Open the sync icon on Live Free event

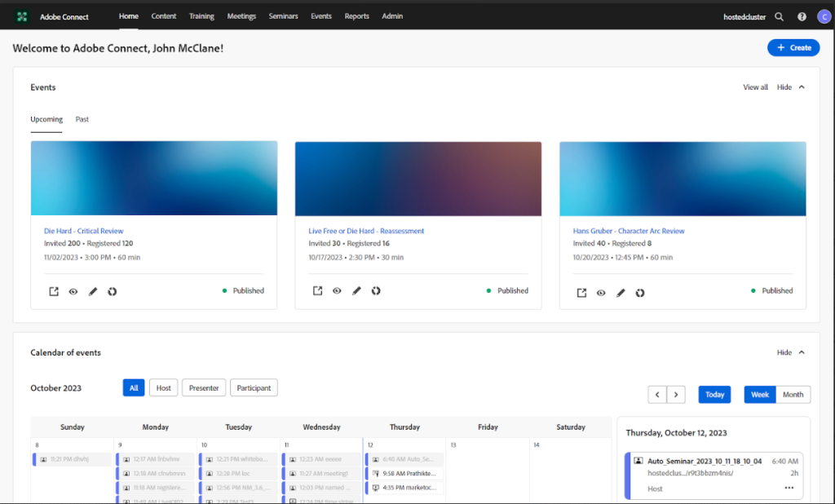[376, 290]
